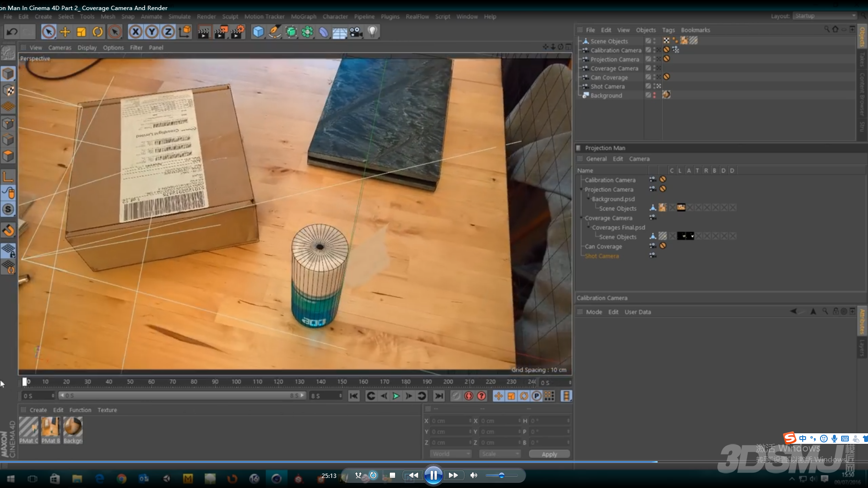The image size is (868, 488).
Task: Open the viewport Display menu
Action: pos(87,48)
